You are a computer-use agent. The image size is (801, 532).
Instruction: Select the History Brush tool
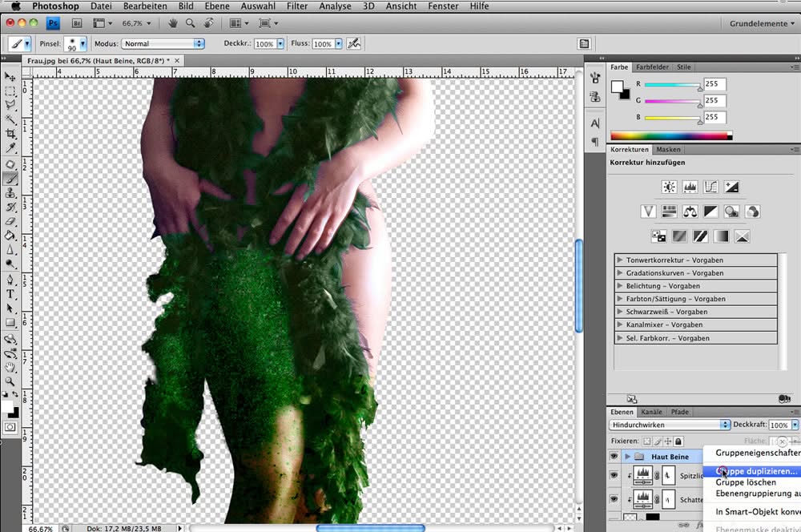click(x=10, y=208)
